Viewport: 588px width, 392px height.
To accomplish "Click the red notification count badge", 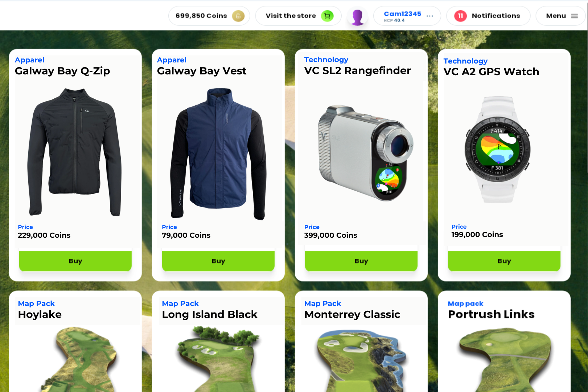I will pyautogui.click(x=460, y=16).
